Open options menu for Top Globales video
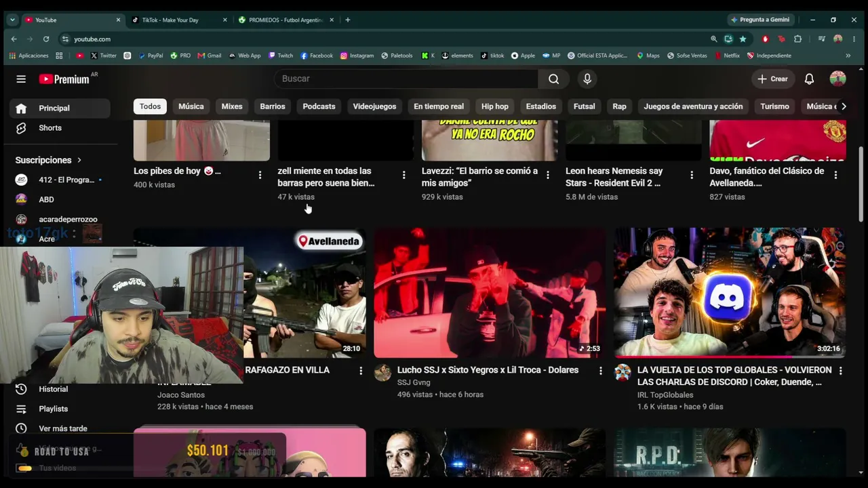Viewport: 868px width, 488px height. [840, 371]
